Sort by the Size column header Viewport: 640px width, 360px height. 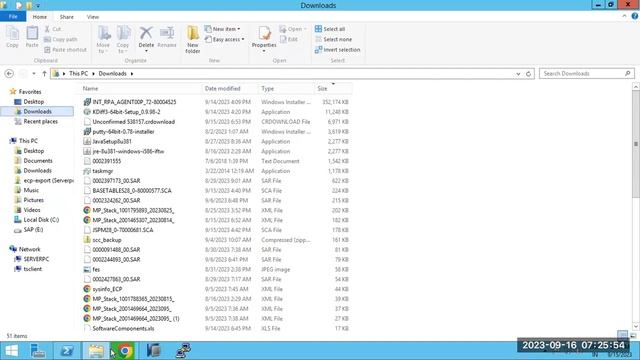click(333, 89)
